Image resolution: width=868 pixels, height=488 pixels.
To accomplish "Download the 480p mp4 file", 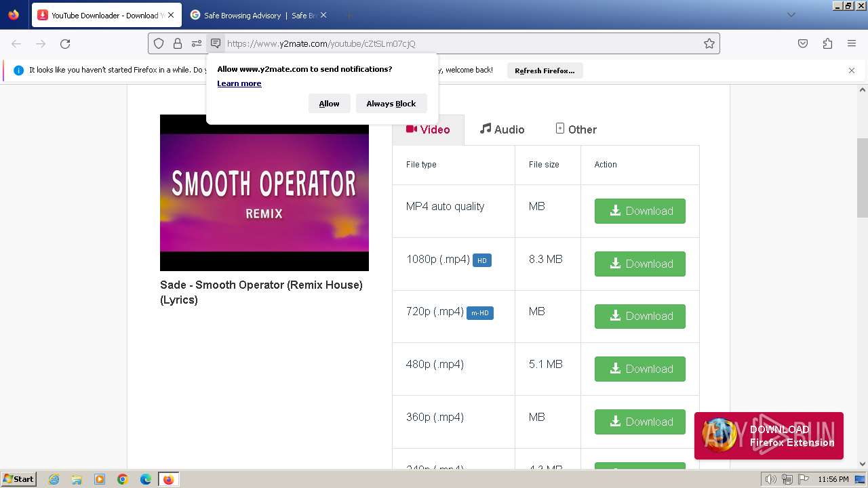I will pyautogui.click(x=640, y=369).
